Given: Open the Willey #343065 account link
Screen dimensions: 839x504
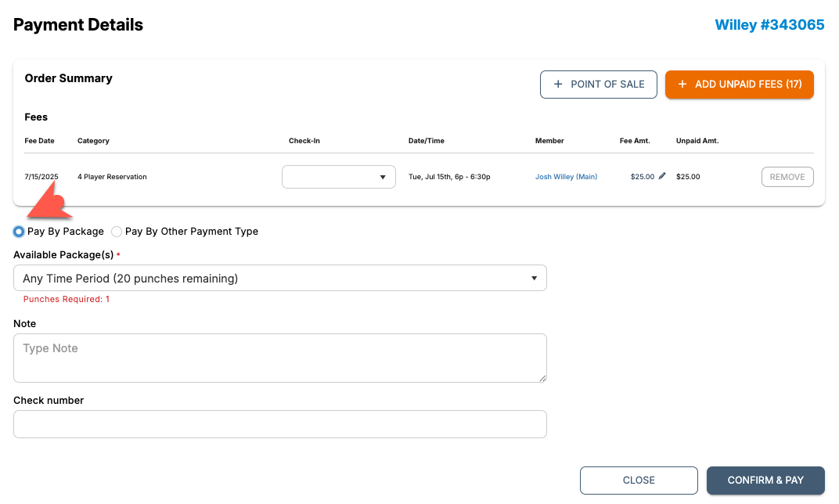Looking at the screenshot, I should [769, 25].
